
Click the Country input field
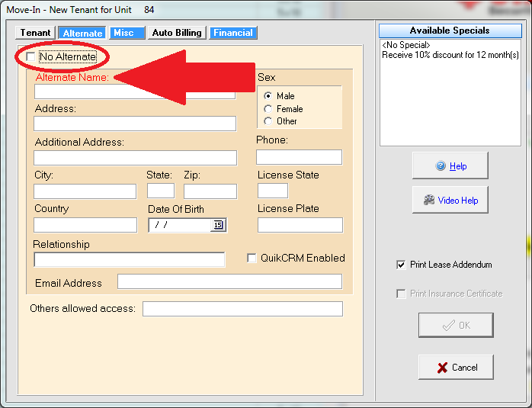pyautogui.click(x=85, y=225)
